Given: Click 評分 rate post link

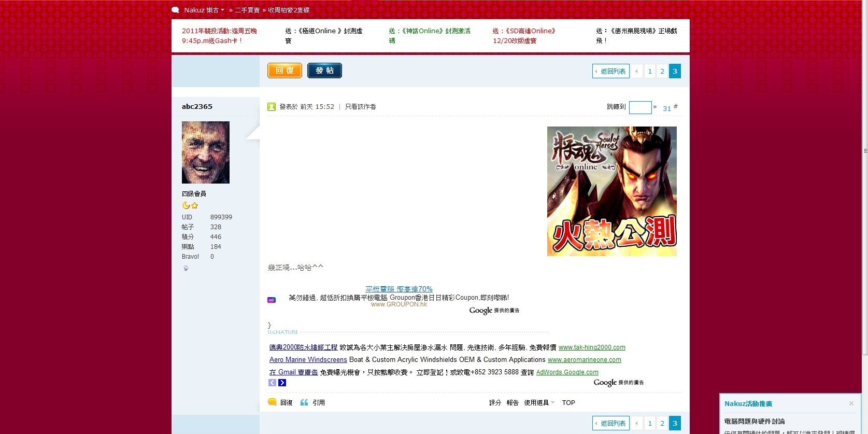Looking at the screenshot, I should pos(495,402).
